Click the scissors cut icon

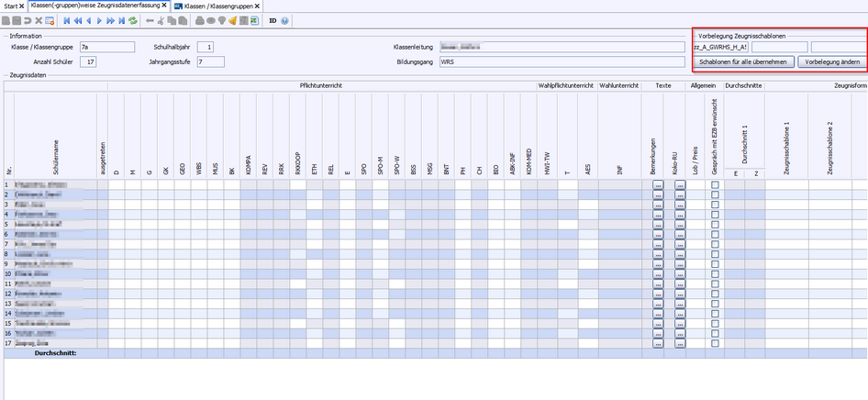coord(162,19)
